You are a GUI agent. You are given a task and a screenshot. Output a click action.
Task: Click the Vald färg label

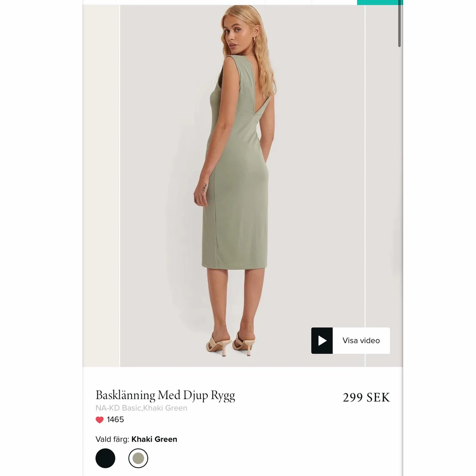[x=112, y=440]
